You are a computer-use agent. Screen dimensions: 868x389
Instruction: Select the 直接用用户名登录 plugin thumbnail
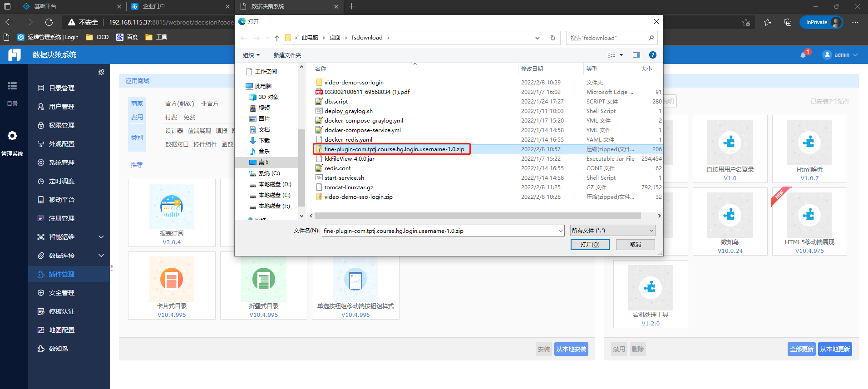(x=730, y=143)
